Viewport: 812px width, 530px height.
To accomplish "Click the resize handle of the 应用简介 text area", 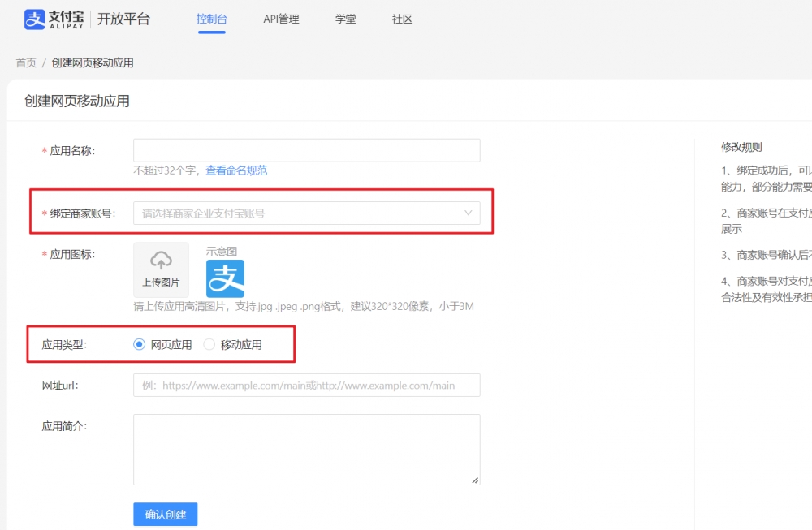I will tap(475, 480).
